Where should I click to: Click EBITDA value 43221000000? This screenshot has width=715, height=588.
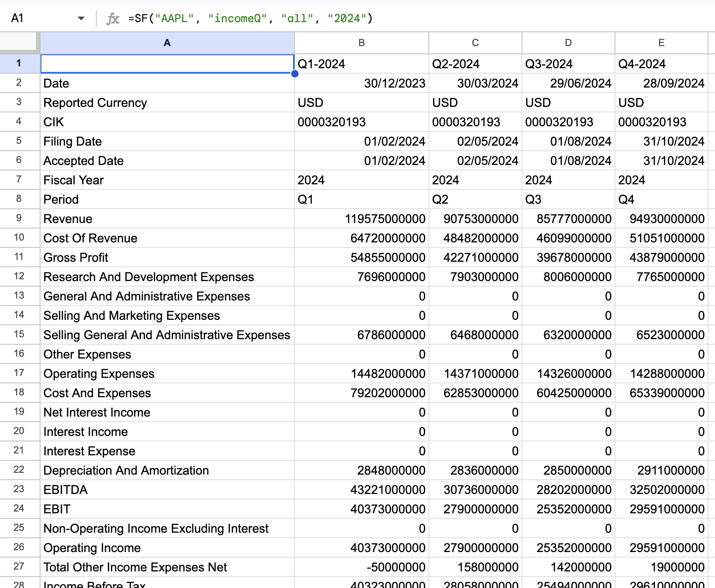click(x=362, y=490)
